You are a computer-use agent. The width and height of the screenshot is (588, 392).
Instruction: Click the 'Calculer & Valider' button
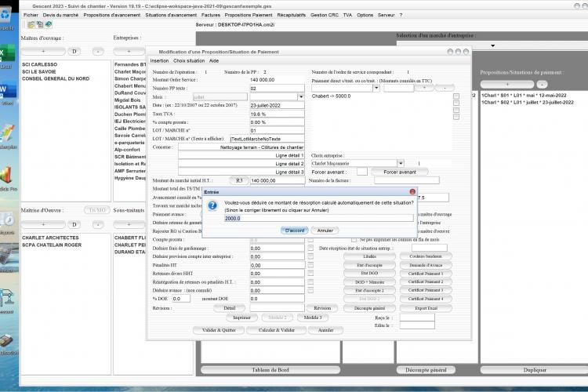pyautogui.click(x=277, y=330)
